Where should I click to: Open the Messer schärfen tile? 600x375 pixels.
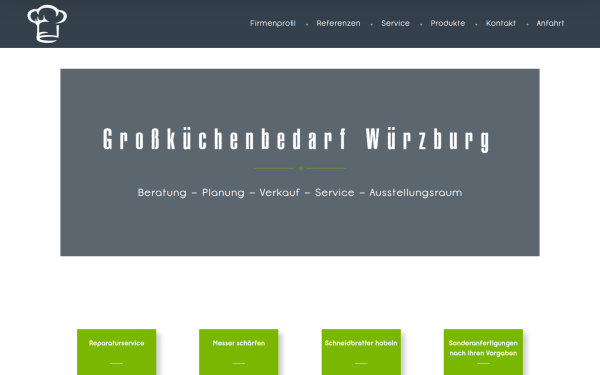coord(238,352)
